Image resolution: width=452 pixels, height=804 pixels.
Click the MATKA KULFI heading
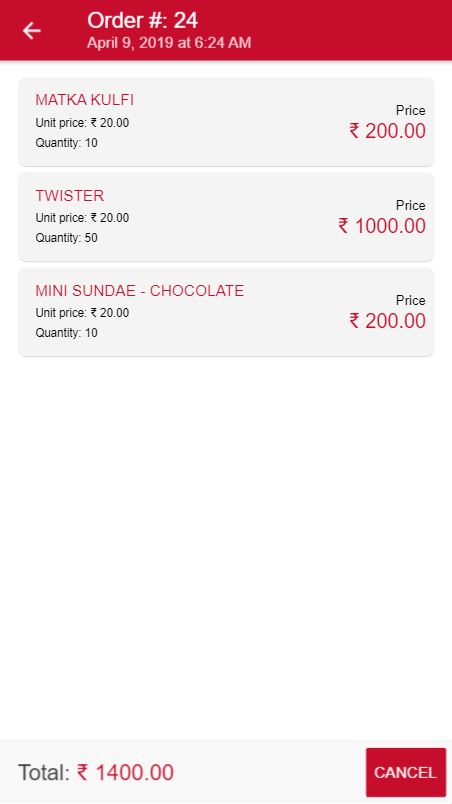[x=85, y=100]
